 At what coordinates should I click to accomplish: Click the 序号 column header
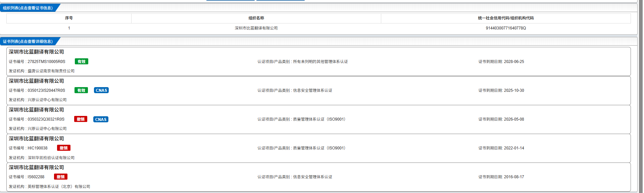(69, 18)
